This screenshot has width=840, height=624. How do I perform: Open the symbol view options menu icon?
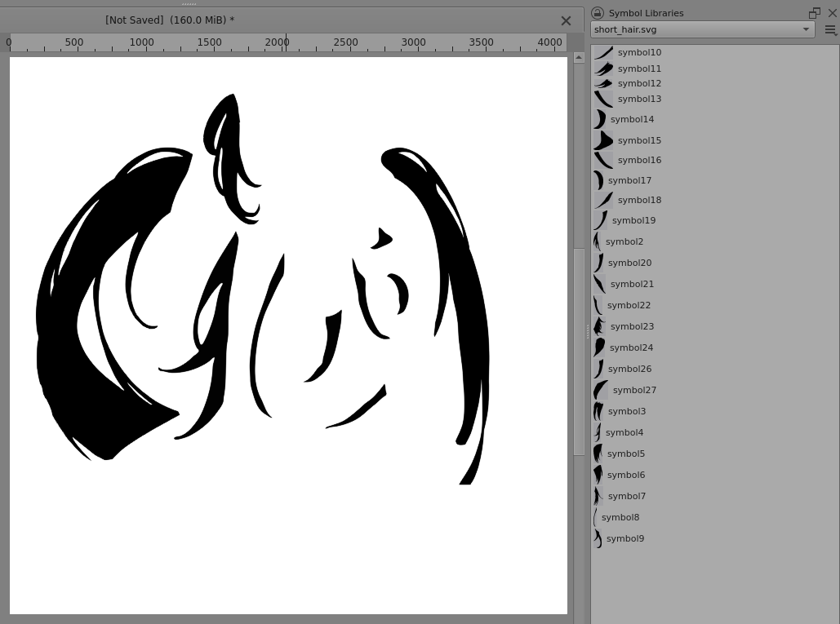830,30
